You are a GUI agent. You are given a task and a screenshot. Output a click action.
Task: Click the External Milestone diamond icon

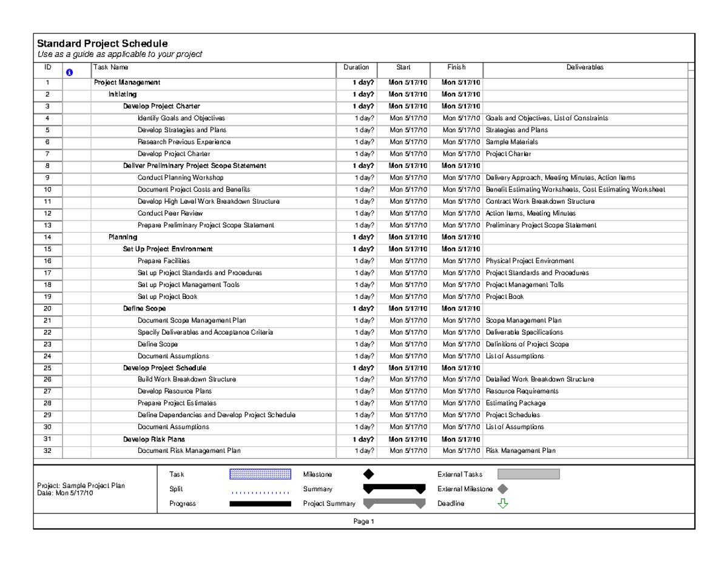pos(502,489)
